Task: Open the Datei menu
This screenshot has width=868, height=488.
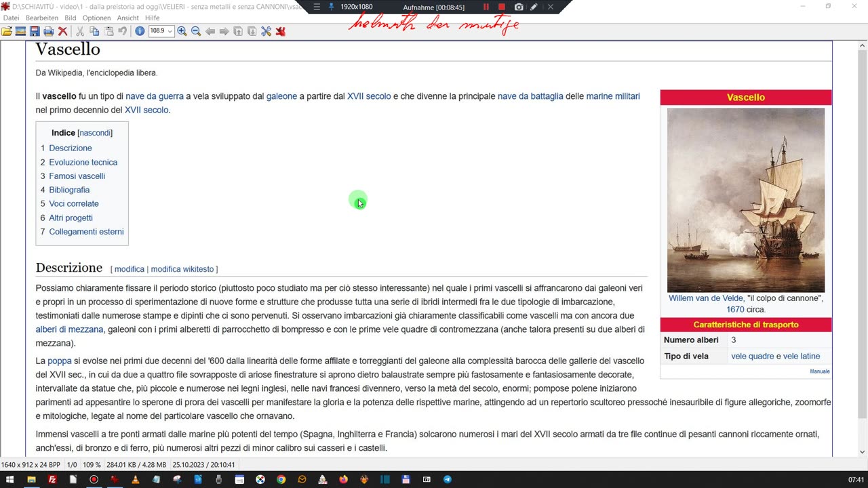Action: pyautogui.click(x=12, y=18)
